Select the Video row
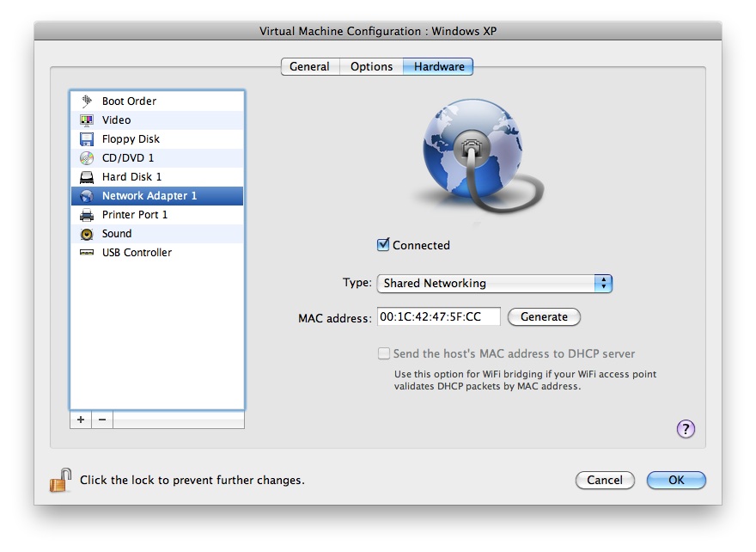The height and width of the screenshot is (552, 756). coord(157,120)
